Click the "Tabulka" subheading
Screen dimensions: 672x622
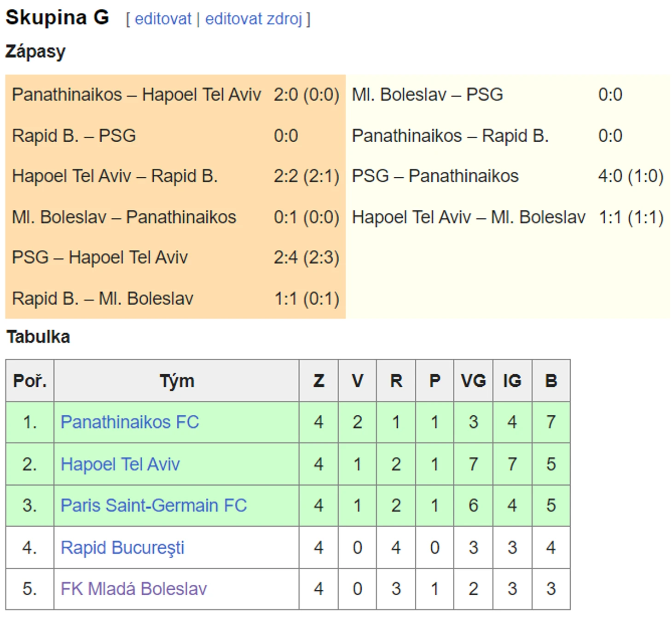tap(38, 337)
